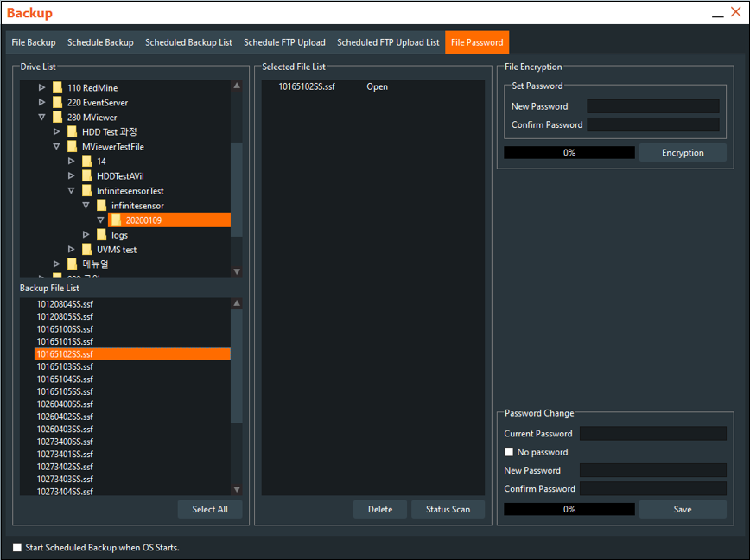This screenshot has height=560, width=750.
Task: Click the HDDTestAVil folder icon
Action: [x=87, y=176]
